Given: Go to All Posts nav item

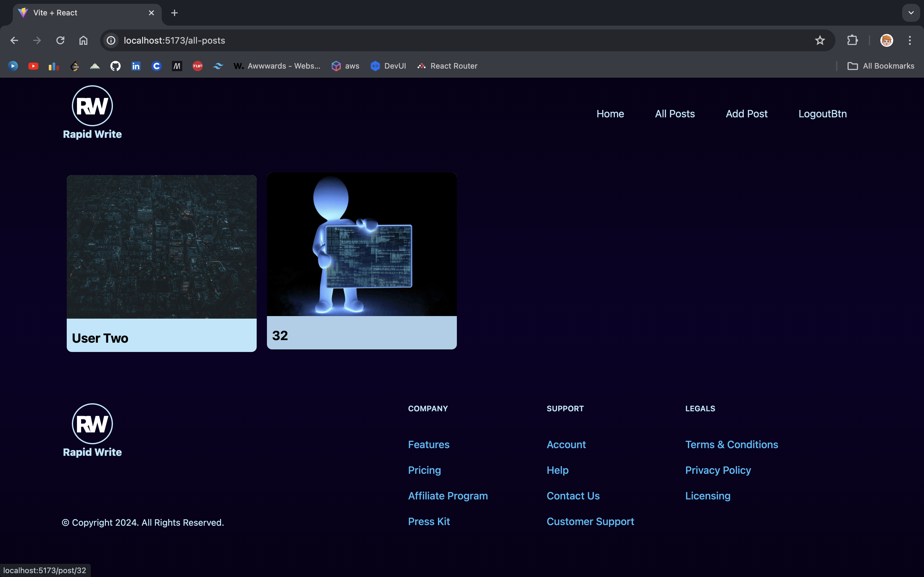Looking at the screenshot, I should click(x=675, y=114).
